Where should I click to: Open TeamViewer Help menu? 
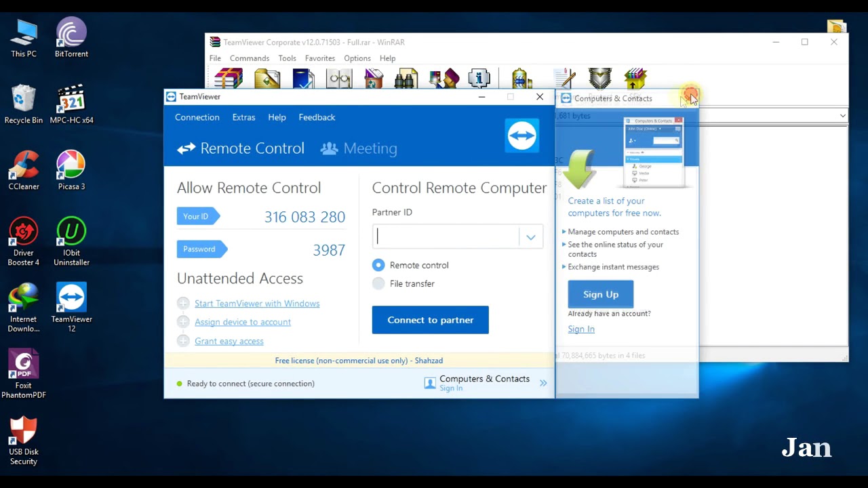coord(277,117)
